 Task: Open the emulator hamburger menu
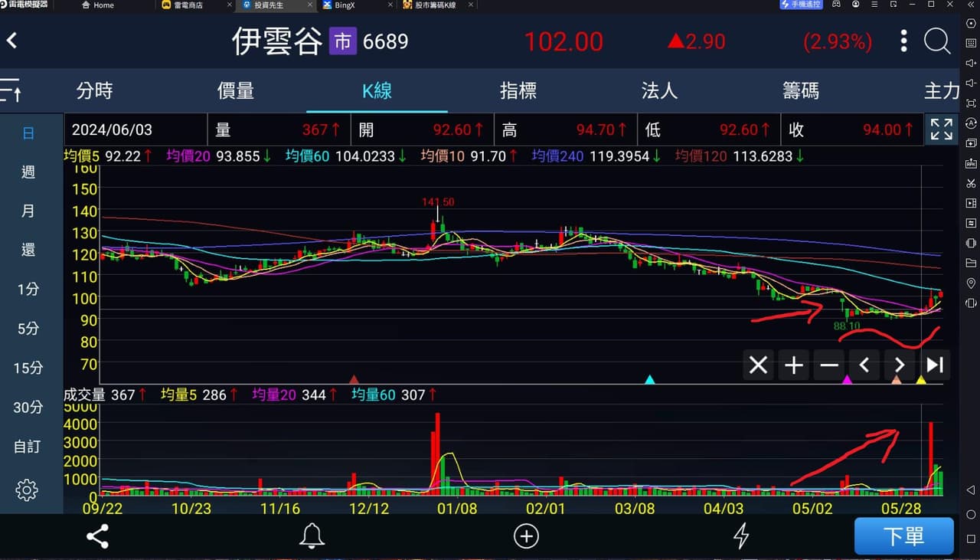pos(874,5)
